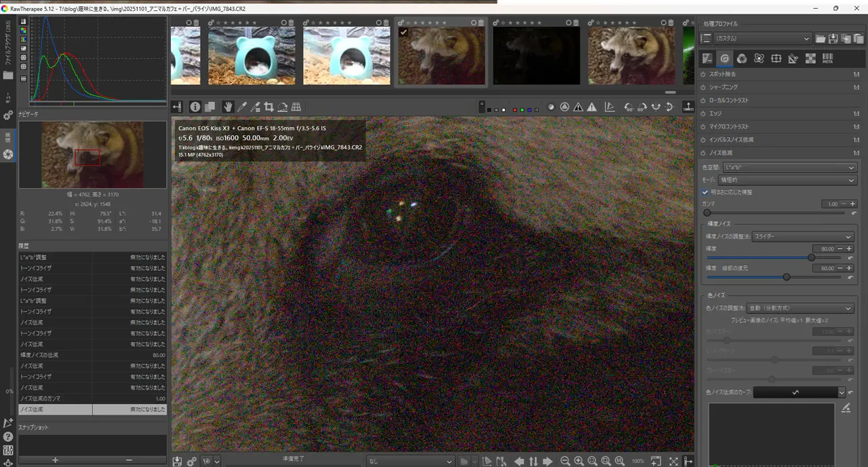This screenshot has height=467, width=868.
Task: Save the current image with disk icon
Action: [177, 461]
